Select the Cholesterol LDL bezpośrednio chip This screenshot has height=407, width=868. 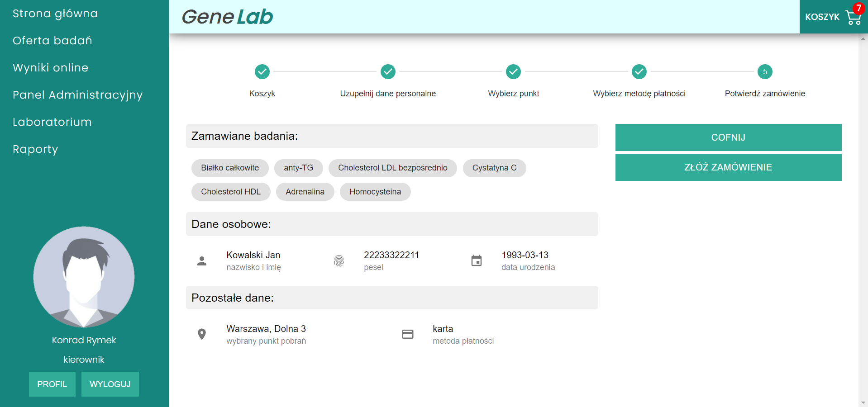(392, 168)
